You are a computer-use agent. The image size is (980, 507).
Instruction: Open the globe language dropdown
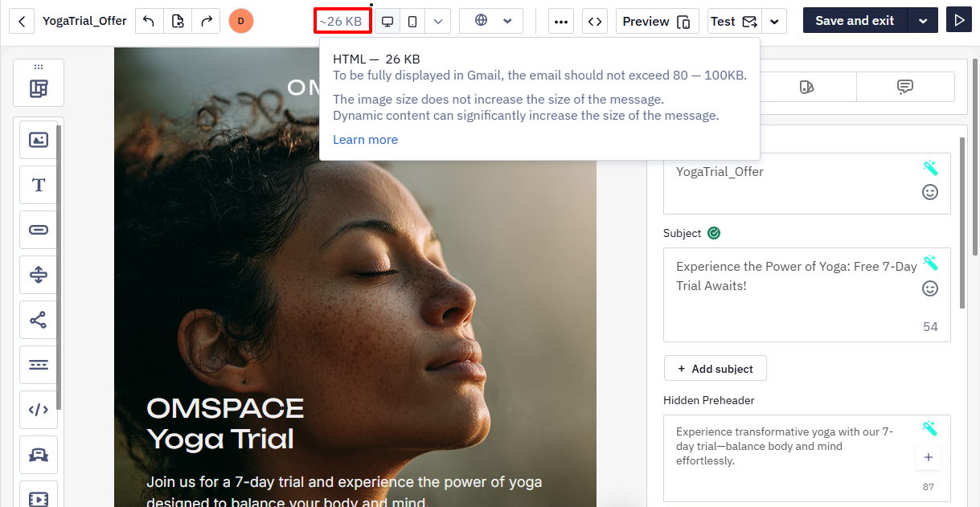[x=491, y=21]
